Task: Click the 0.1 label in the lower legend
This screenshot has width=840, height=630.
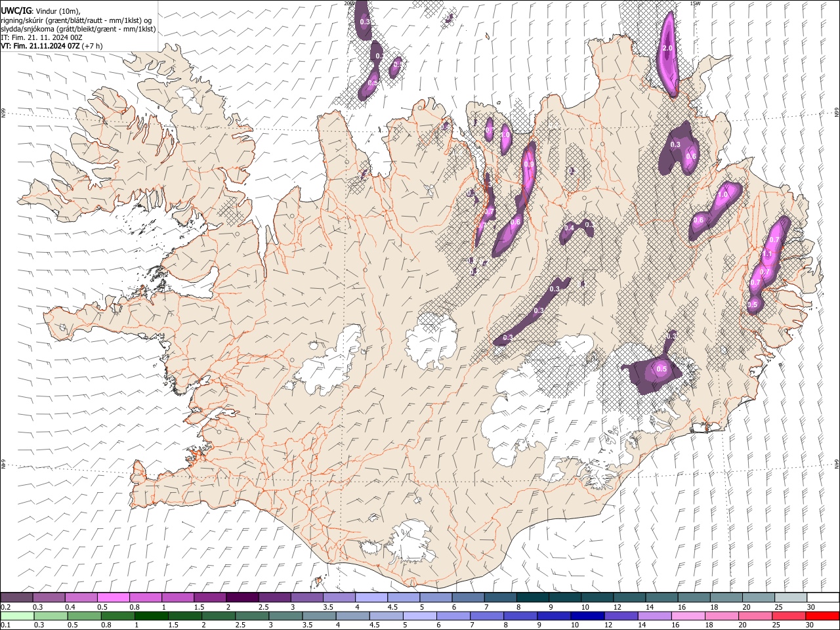Action: 5,625
